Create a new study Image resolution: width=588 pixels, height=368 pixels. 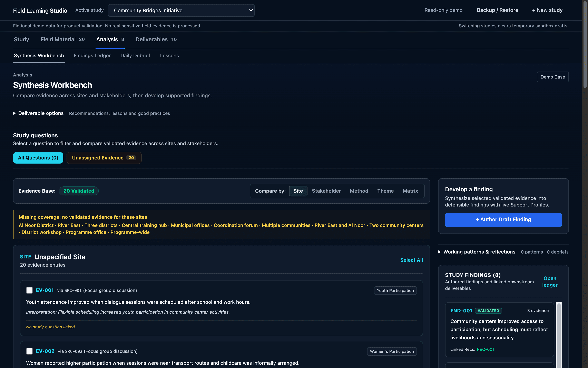point(547,10)
